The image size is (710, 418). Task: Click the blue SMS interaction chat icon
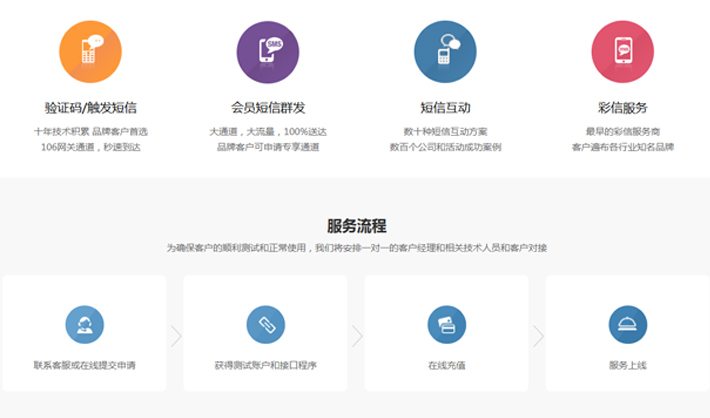tap(445, 52)
